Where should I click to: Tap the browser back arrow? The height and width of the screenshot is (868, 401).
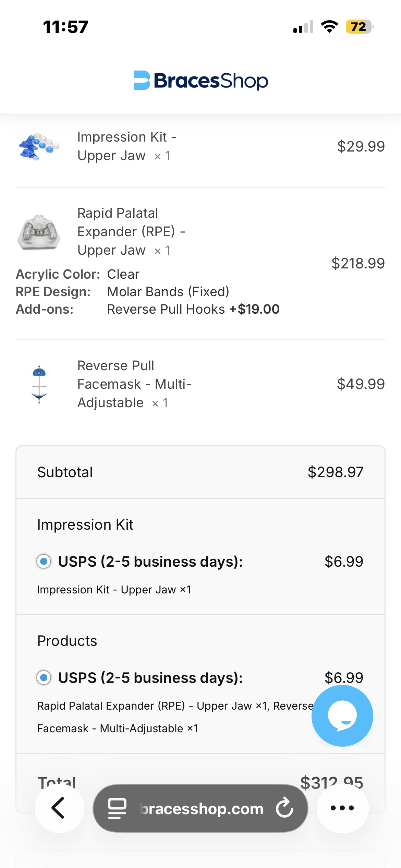pyautogui.click(x=59, y=808)
